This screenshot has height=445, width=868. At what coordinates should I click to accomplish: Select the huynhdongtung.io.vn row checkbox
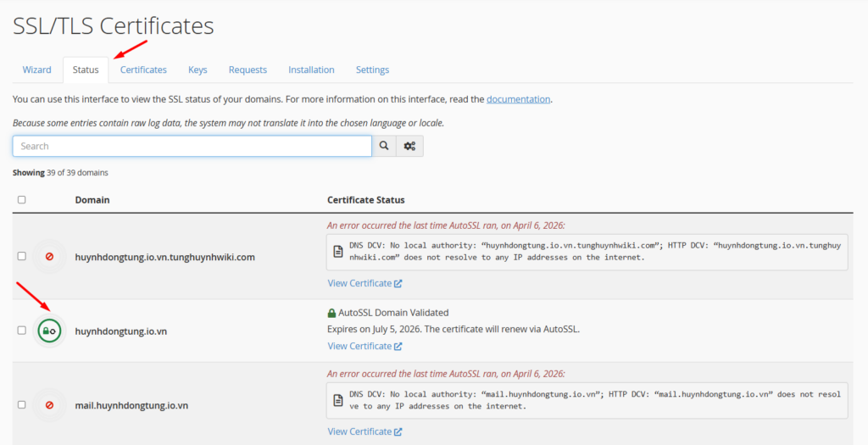tap(22, 331)
